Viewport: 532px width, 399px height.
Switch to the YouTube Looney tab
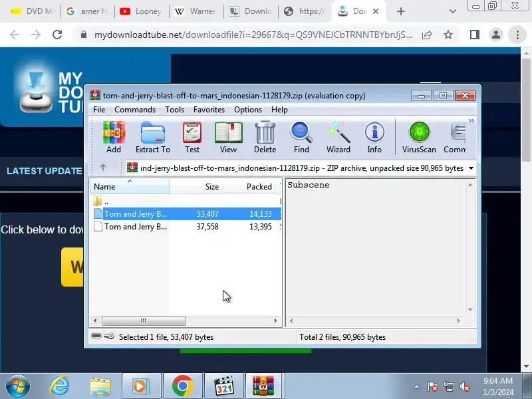(141, 11)
